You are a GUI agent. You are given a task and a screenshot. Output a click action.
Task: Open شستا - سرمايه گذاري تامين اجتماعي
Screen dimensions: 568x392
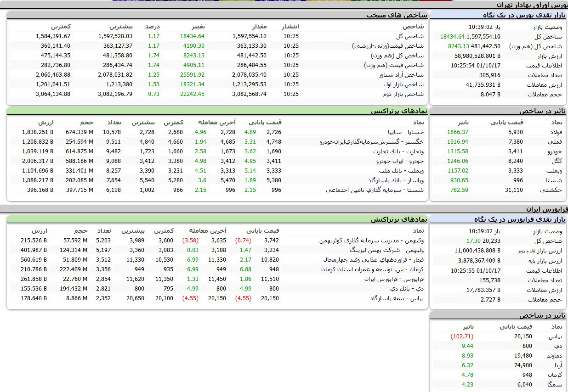(375, 190)
